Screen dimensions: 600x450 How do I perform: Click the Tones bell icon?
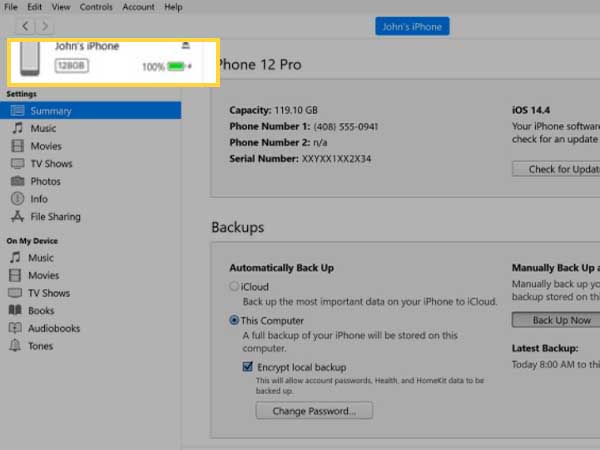(15, 346)
